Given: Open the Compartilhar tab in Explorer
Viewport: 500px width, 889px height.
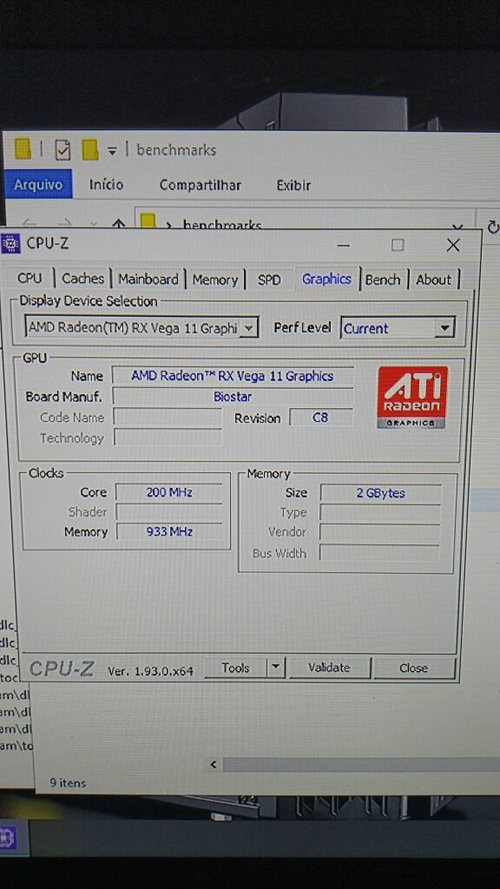Looking at the screenshot, I should tap(200, 185).
